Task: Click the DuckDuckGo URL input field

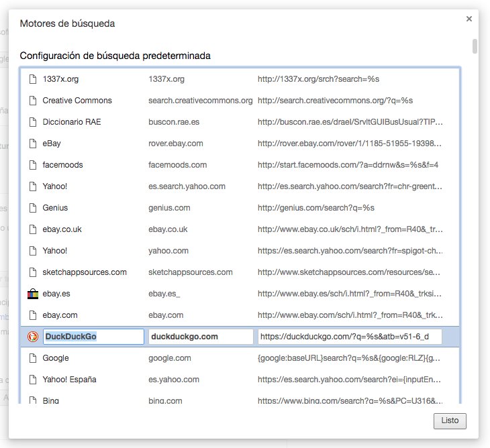Action: 350,337
